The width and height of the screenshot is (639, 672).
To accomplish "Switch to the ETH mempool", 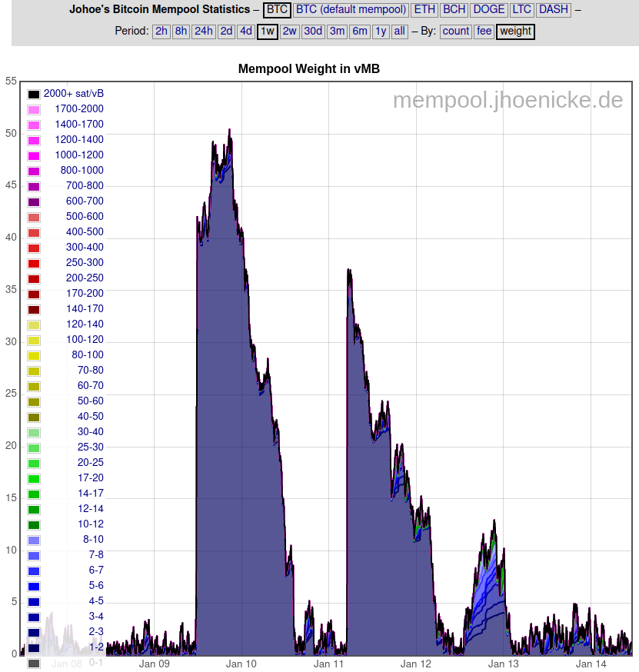I will (x=424, y=10).
